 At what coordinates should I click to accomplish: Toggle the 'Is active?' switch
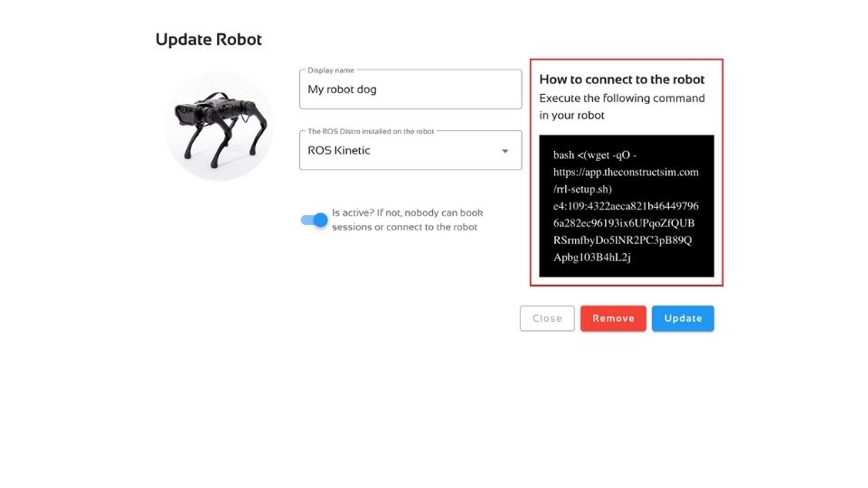(x=315, y=221)
